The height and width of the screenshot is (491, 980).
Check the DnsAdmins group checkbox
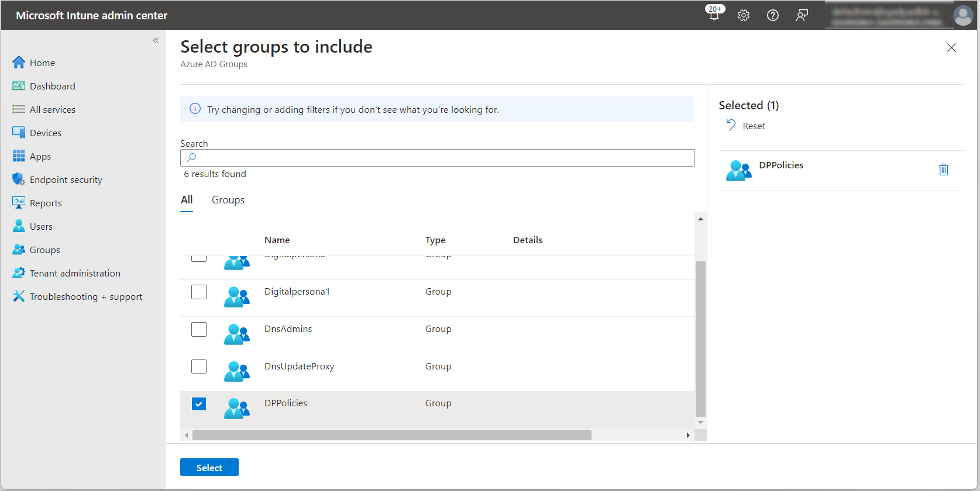(199, 329)
